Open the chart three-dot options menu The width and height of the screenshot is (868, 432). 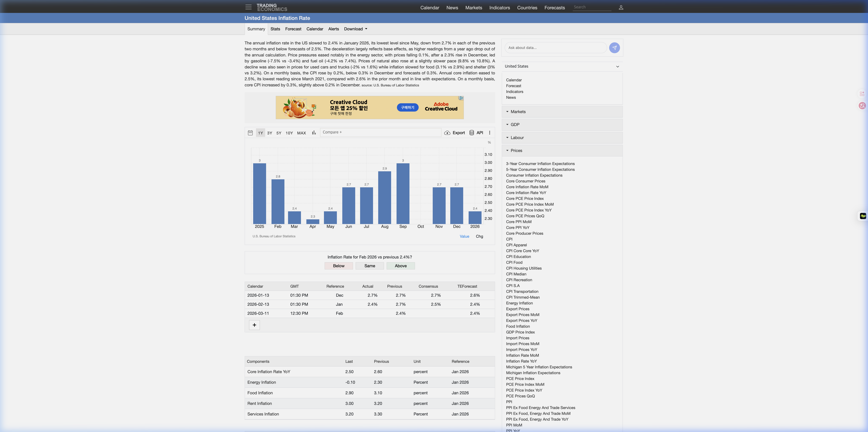(x=490, y=133)
